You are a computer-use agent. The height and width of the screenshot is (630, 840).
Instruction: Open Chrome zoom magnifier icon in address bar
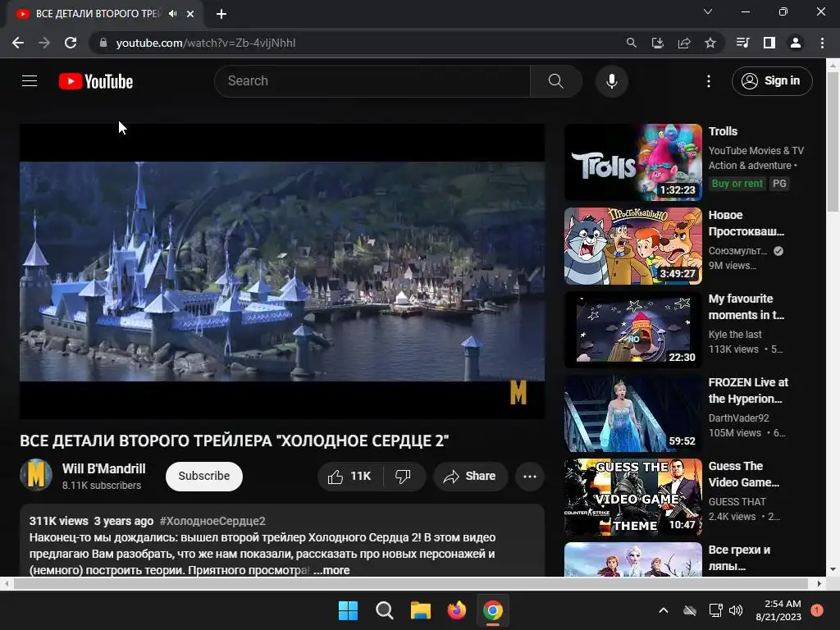pos(632,43)
